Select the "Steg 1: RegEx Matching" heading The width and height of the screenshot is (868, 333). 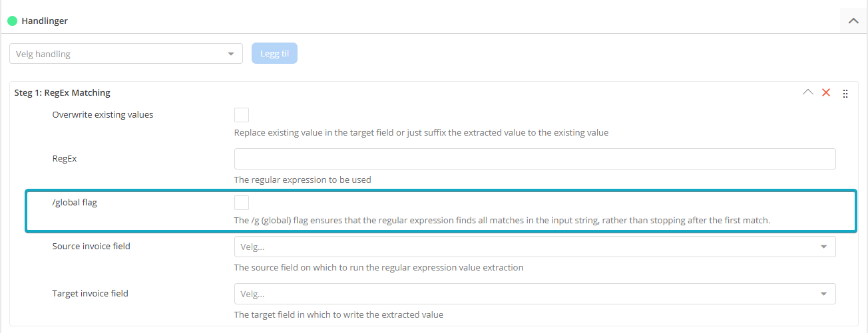[x=62, y=92]
